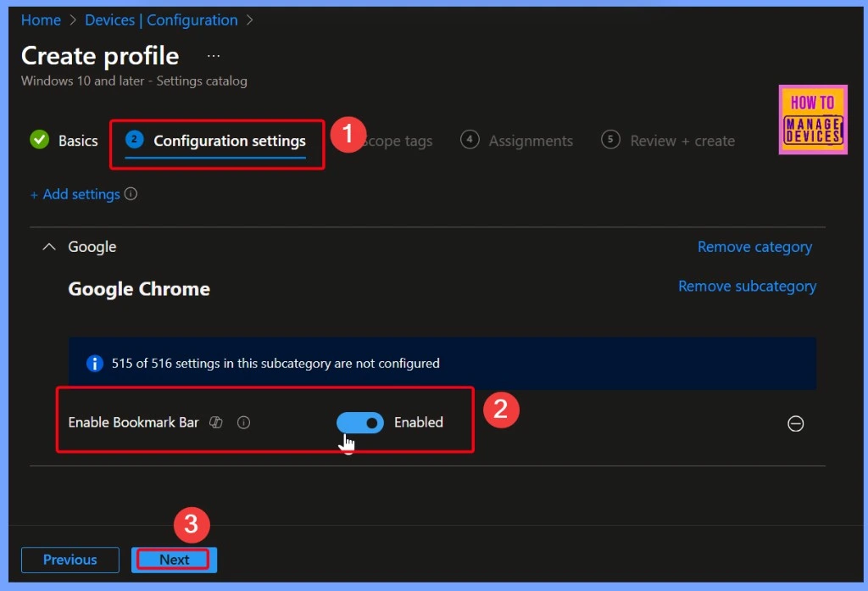Click the Google Chrome subcategory heading
Screen dimensions: 868x591
139,288
